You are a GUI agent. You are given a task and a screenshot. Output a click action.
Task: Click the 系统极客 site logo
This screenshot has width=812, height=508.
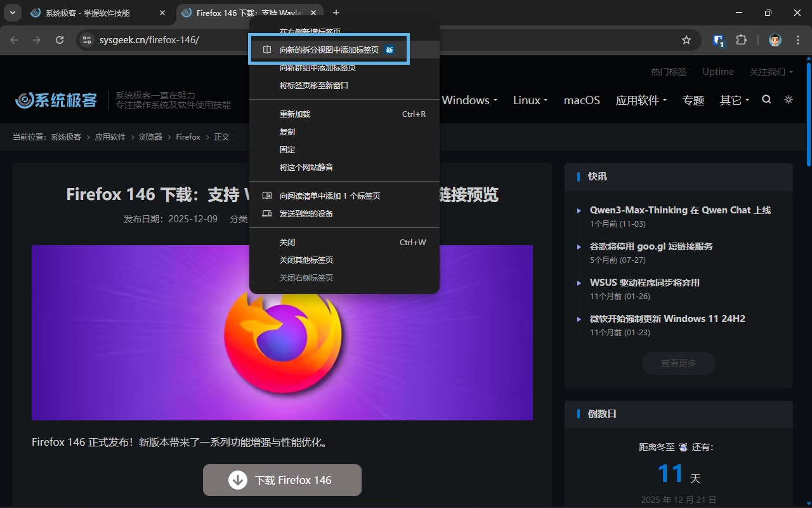55,100
